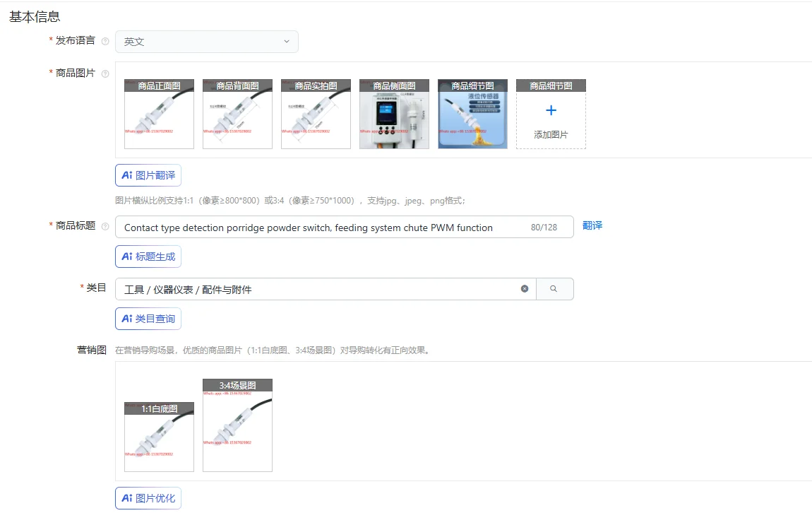Image resolution: width=812 pixels, height=513 pixels.
Task: Click the Ai 图片翻译 button
Action: (148, 175)
